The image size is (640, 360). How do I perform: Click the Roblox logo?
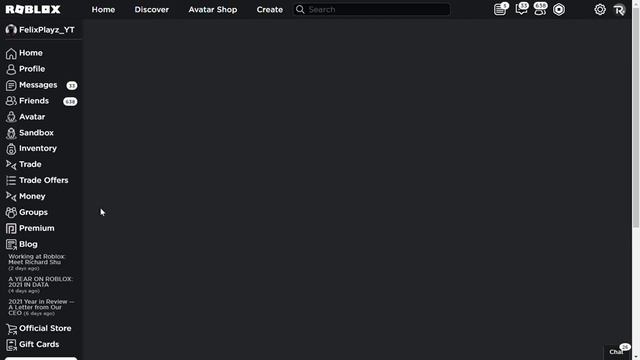[x=33, y=9]
